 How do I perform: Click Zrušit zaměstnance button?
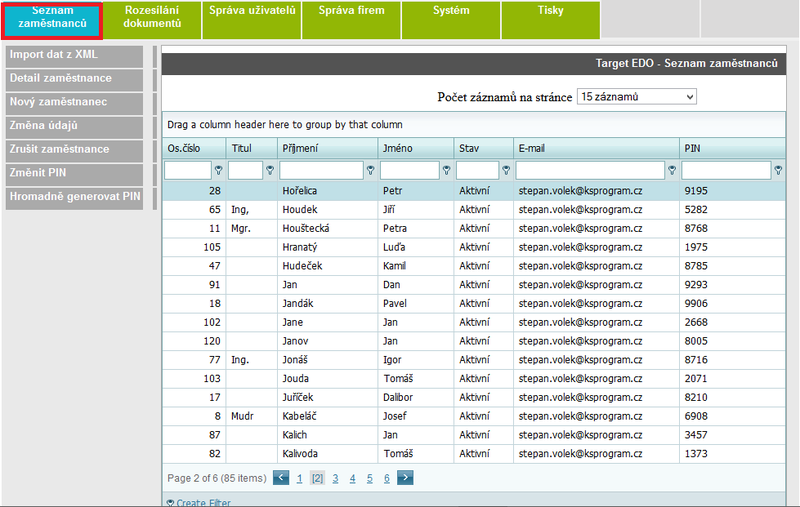(x=74, y=151)
